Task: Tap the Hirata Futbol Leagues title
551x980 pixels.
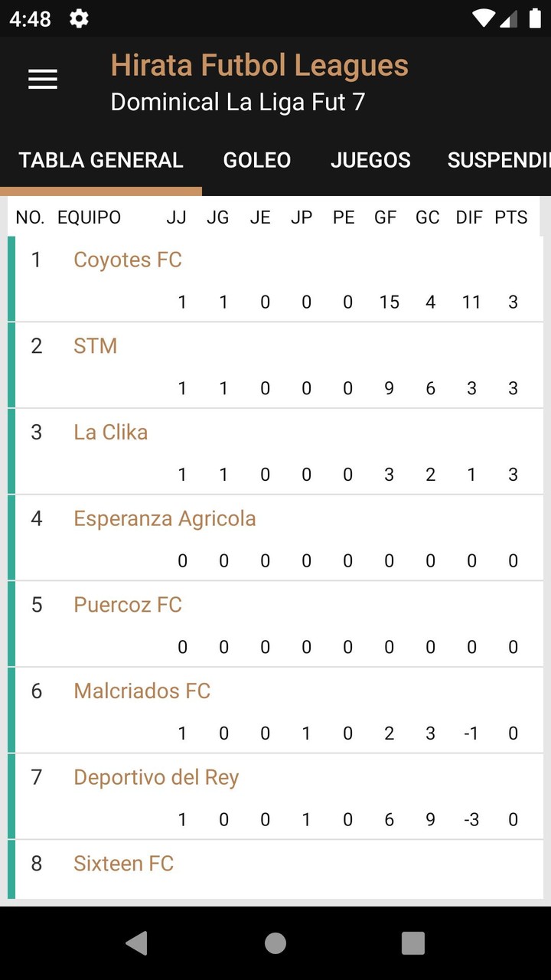Action: click(x=259, y=66)
